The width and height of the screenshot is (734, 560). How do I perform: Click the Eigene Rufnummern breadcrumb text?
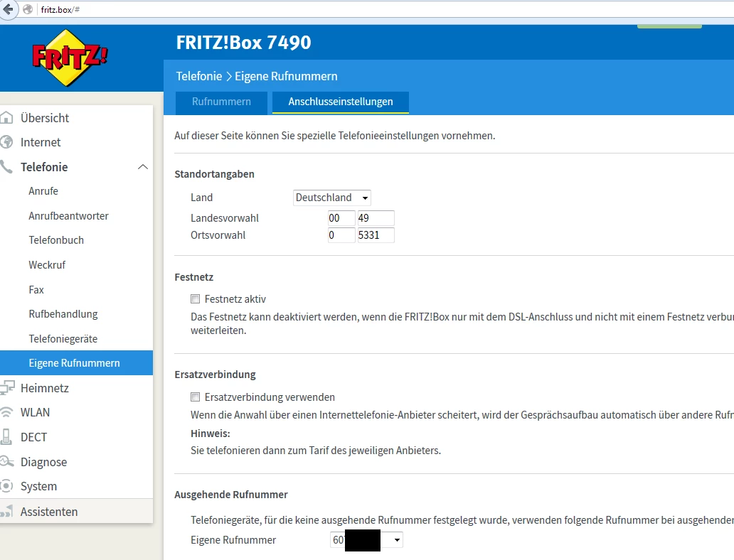click(x=286, y=76)
